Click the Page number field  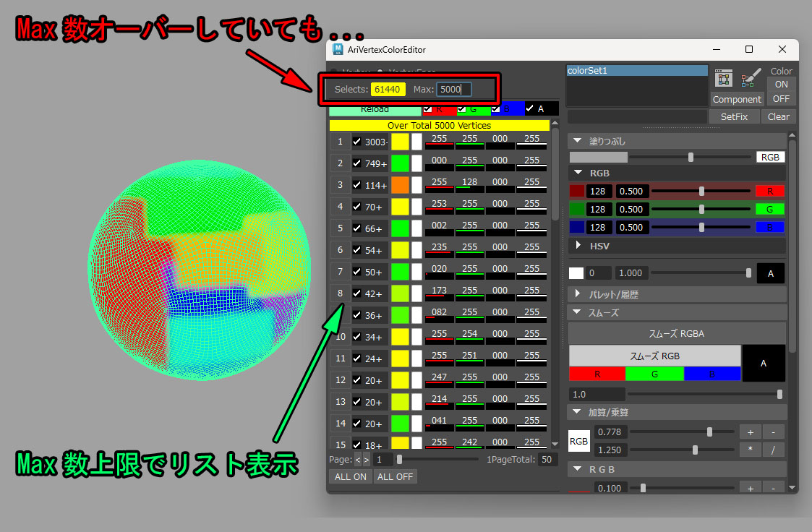tap(383, 460)
